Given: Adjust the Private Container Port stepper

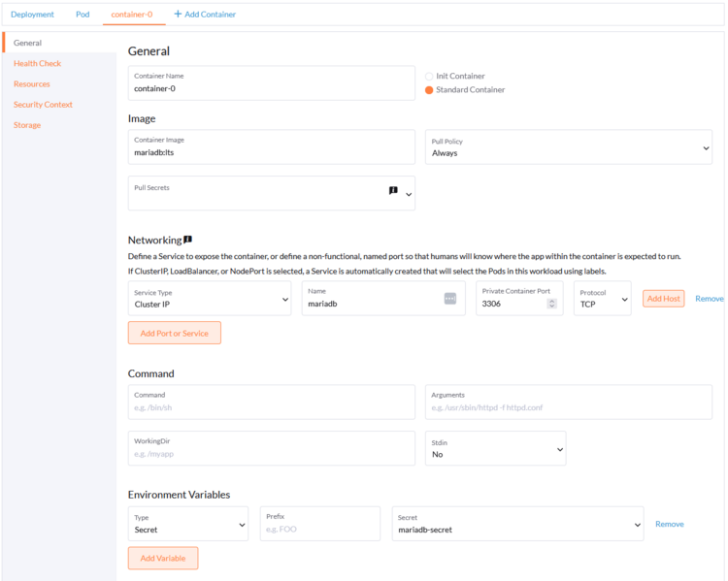Looking at the screenshot, I should [x=551, y=304].
